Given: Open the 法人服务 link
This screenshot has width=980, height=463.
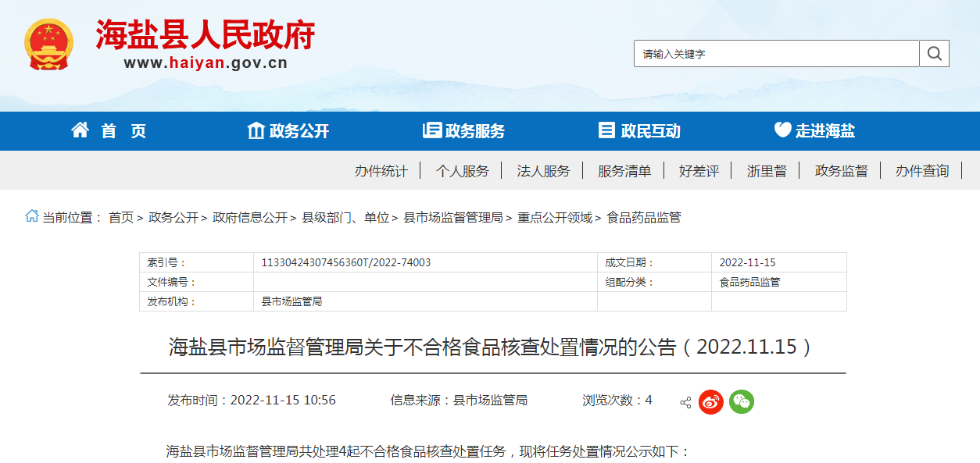Looking at the screenshot, I should (x=544, y=171).
